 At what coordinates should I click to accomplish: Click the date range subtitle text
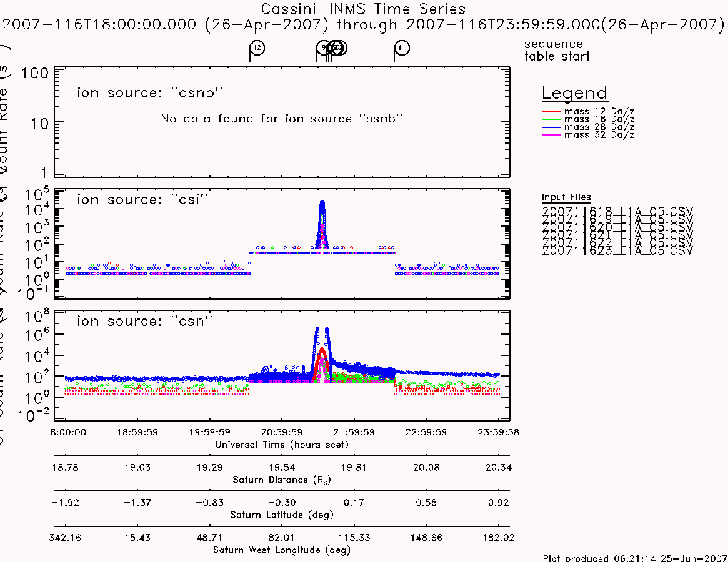tap(363, 24)
